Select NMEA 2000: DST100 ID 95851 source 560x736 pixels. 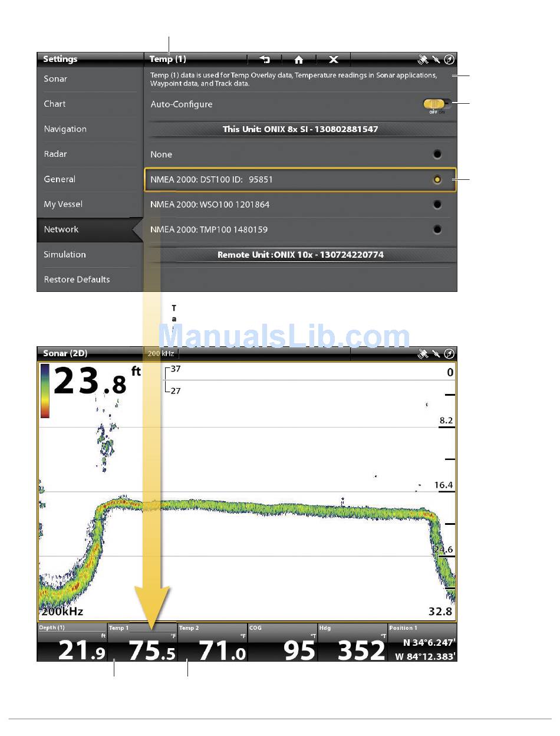click(x=301, y=179)
